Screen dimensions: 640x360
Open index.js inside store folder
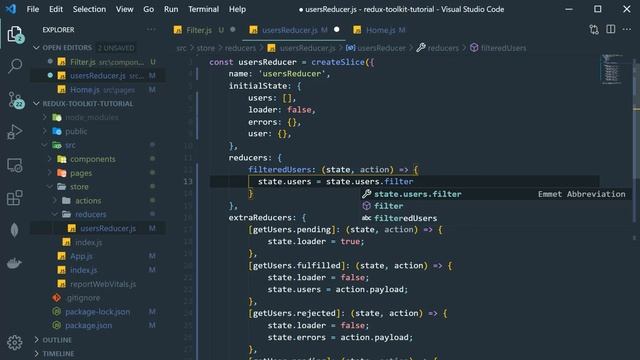(88, 242)
